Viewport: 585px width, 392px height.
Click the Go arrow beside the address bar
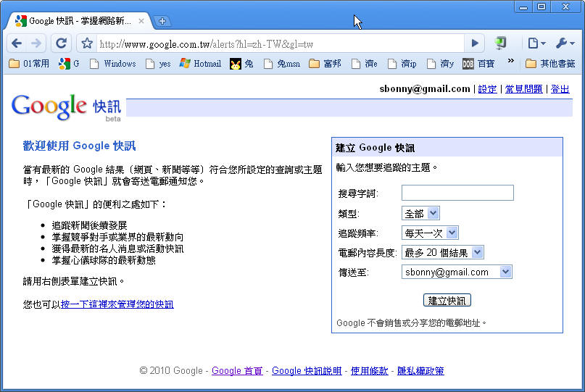click(475, 43)
